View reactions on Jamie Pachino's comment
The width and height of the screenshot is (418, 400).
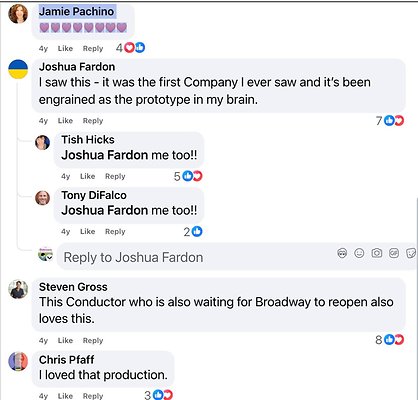[131, 48]
